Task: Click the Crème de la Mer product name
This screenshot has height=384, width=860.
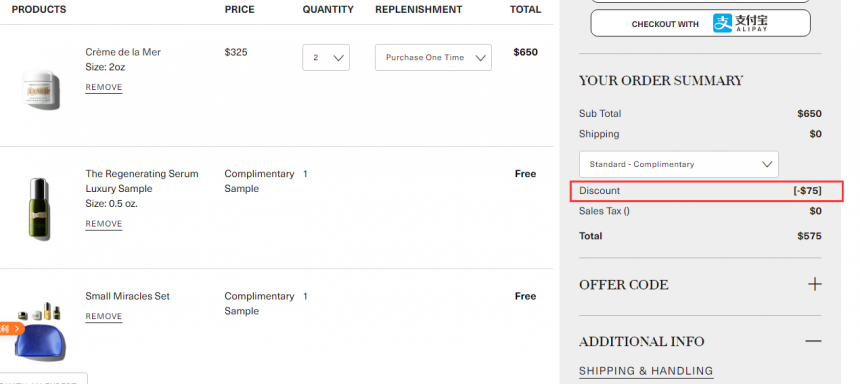Action: [x=123, y=52]
